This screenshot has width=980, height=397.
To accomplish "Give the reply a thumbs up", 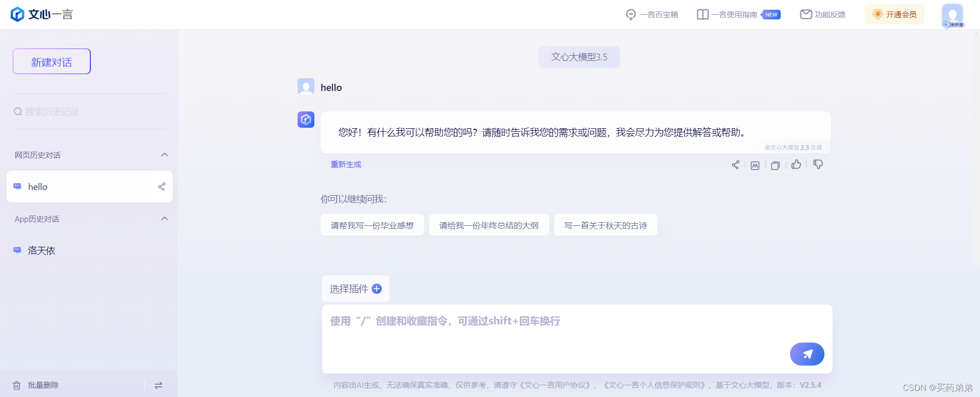I will point(796,164).
